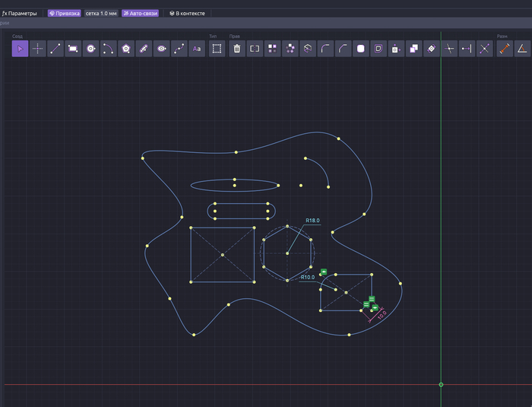
Task: Click the trash Delete icon
Action: (x=237, y=49)
